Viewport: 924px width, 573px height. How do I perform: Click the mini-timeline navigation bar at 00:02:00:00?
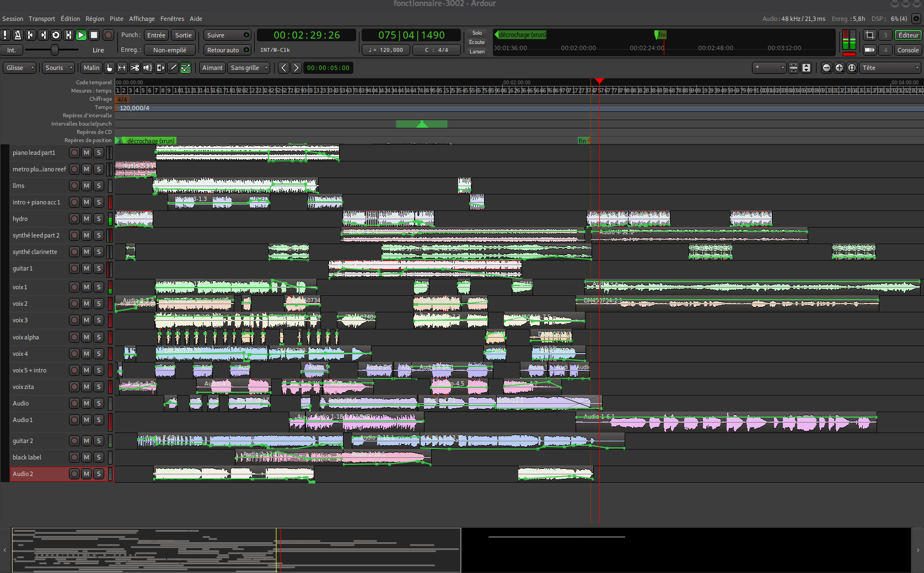click(578, 48)
